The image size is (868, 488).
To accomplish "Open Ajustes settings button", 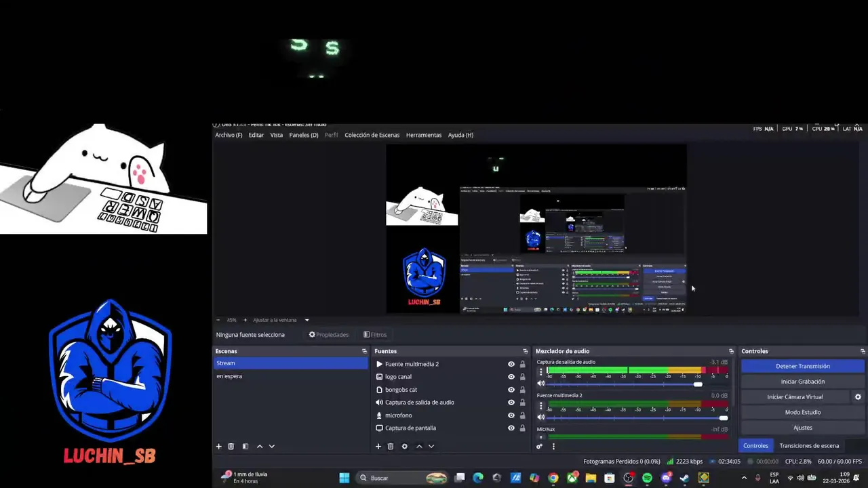I will coord(803,428).
